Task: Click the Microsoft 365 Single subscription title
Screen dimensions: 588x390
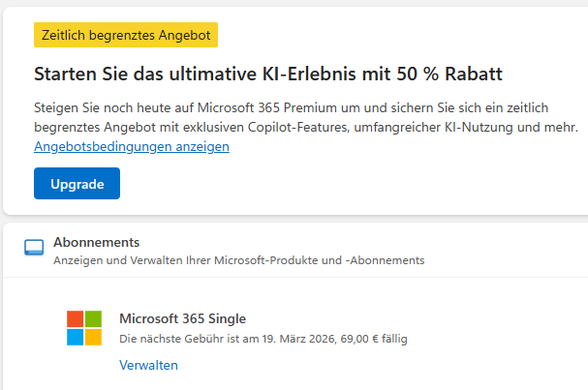Action: click(x=182, y=318)
